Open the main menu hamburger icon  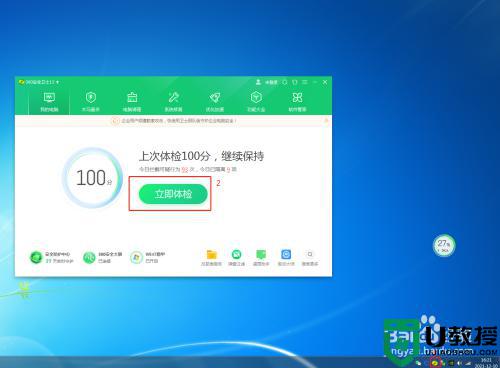pyautogui.click(x=305, y=82)
